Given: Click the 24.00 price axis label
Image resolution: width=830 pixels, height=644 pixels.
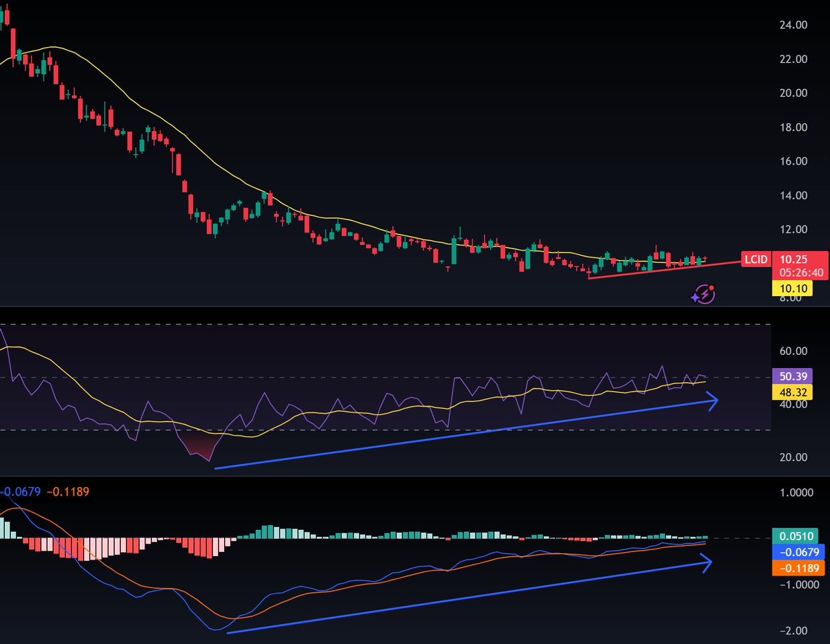Looking at the screenshot, I should [x=793, y=25].
